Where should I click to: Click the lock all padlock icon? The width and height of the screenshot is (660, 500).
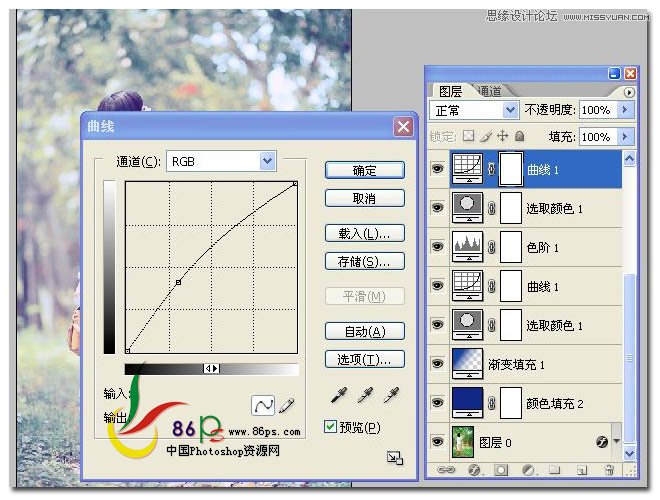pos(520,136)
